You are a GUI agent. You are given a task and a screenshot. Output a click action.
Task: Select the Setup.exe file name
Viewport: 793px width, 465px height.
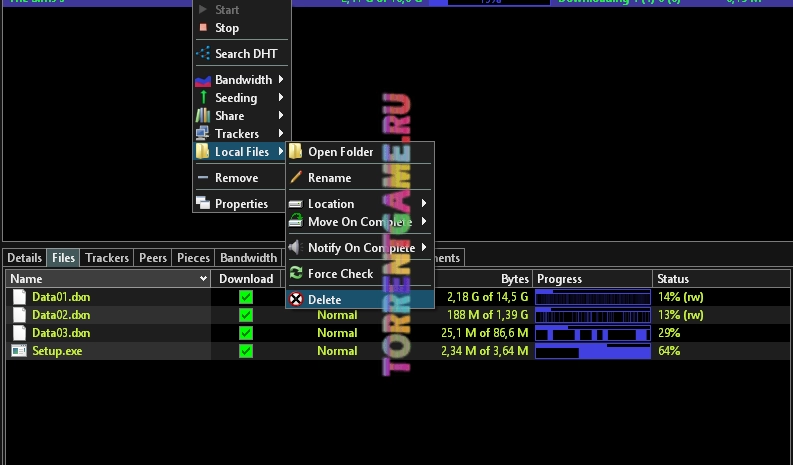(57, 351)
